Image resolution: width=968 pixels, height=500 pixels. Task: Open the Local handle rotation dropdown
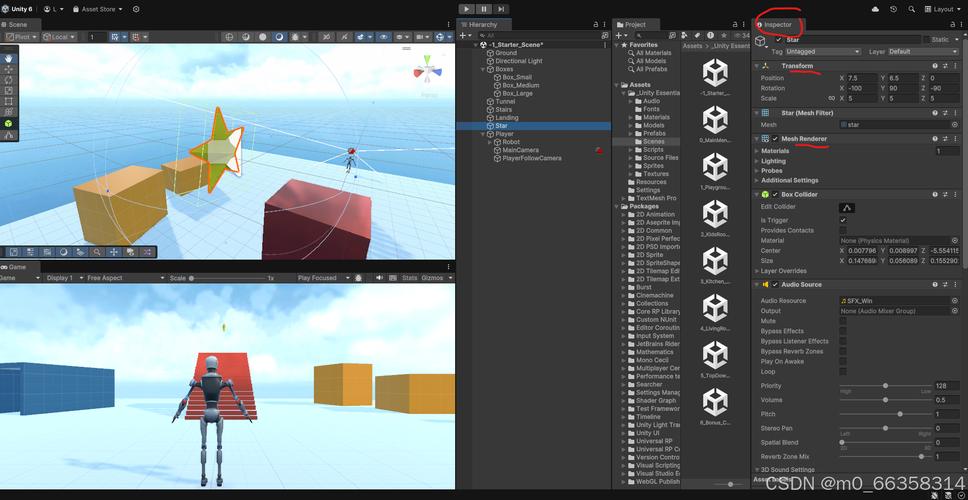coord(59,37)
